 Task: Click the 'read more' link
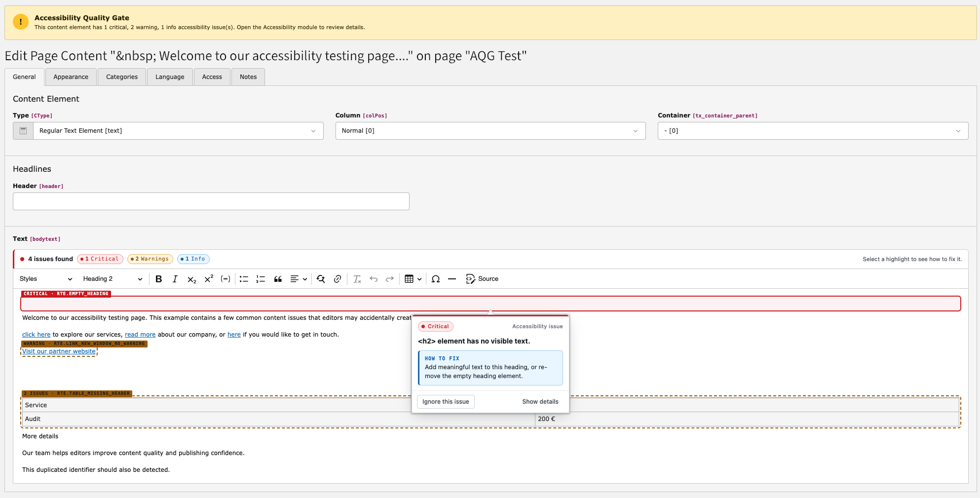coord(140,335)
